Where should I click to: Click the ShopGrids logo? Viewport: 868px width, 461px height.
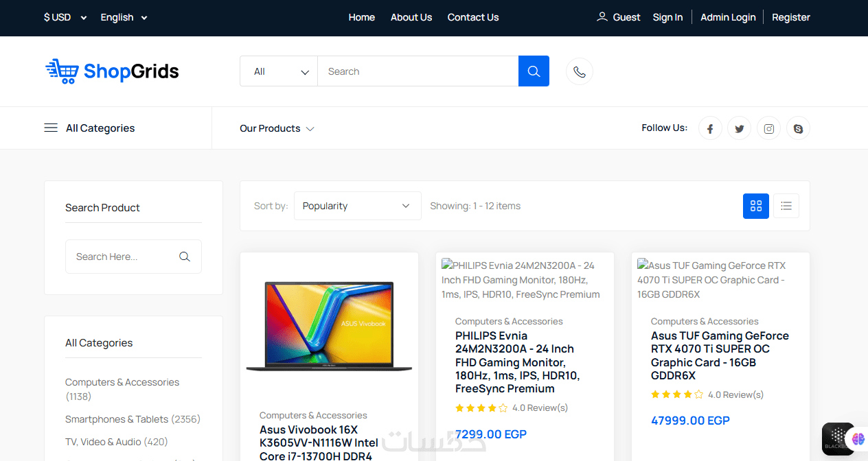112,71
